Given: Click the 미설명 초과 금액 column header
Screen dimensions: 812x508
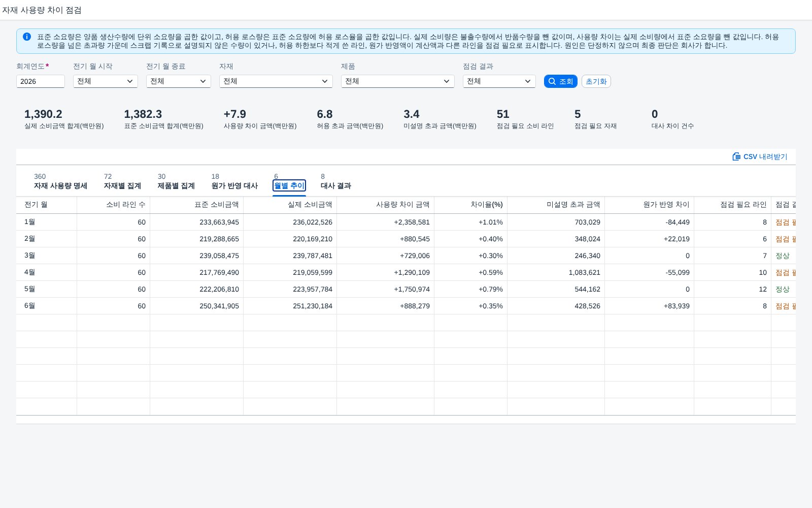Looking at the screenshot, I should tap(556, 205).
